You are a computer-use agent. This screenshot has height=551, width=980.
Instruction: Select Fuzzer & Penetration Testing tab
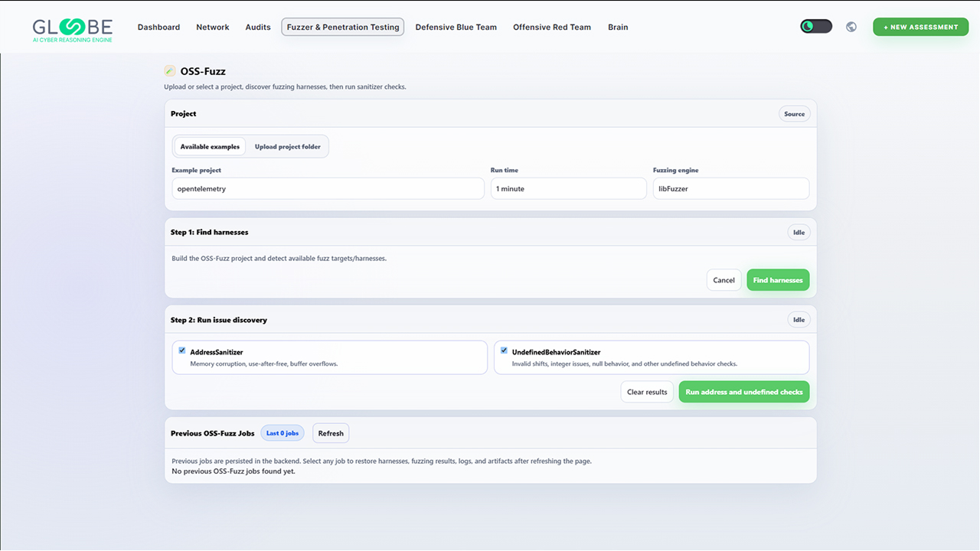pos(343,27)
